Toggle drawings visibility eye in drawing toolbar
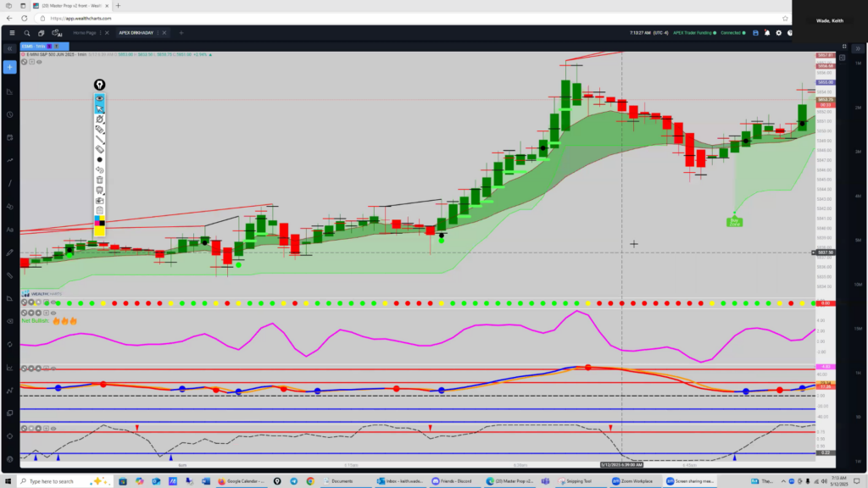868x488 pixels. pos(100,98)
